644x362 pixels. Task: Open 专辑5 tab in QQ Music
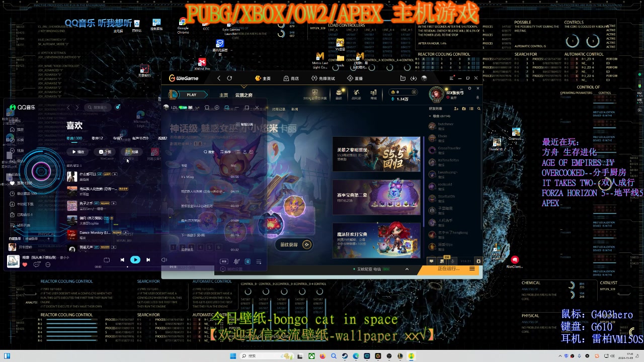pyautogui.click(x=117, y=138)
